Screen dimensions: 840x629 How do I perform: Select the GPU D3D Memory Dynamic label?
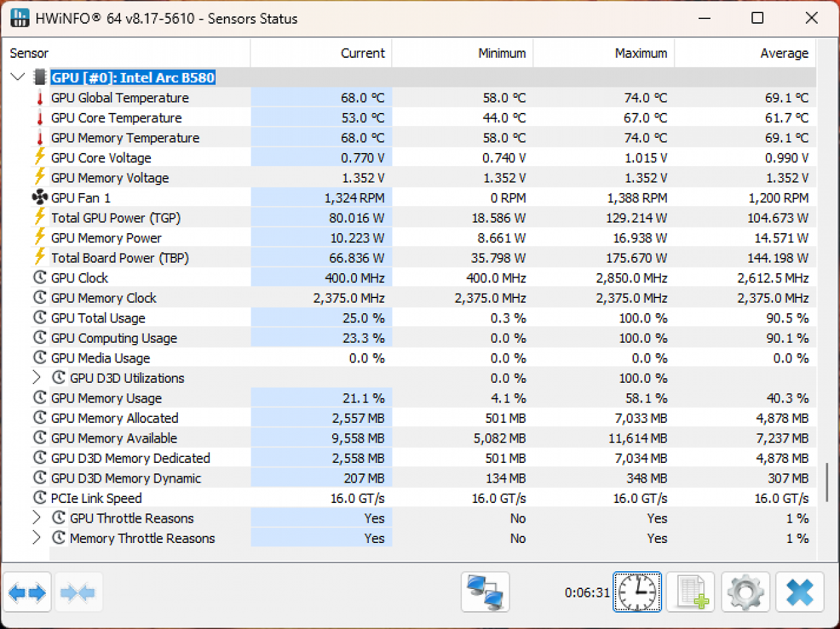click(x=126, y=478)
